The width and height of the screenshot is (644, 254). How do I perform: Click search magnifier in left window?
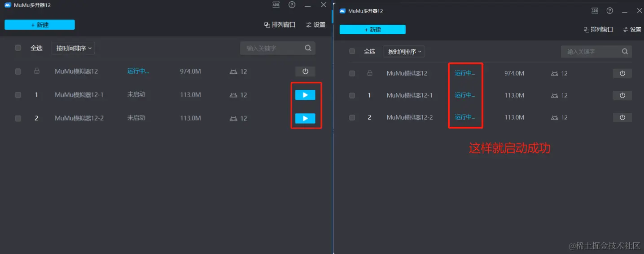[x=308, y=48]
